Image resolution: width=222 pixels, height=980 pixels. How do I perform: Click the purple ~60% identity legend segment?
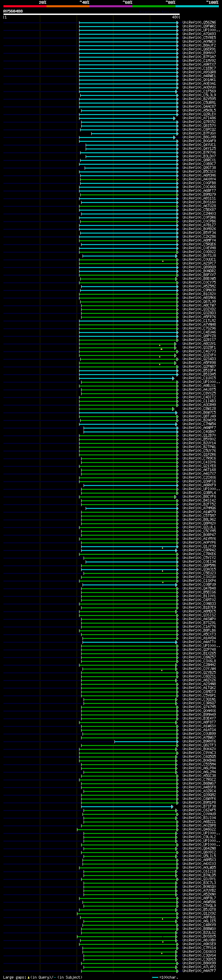[x=111, y=6]
